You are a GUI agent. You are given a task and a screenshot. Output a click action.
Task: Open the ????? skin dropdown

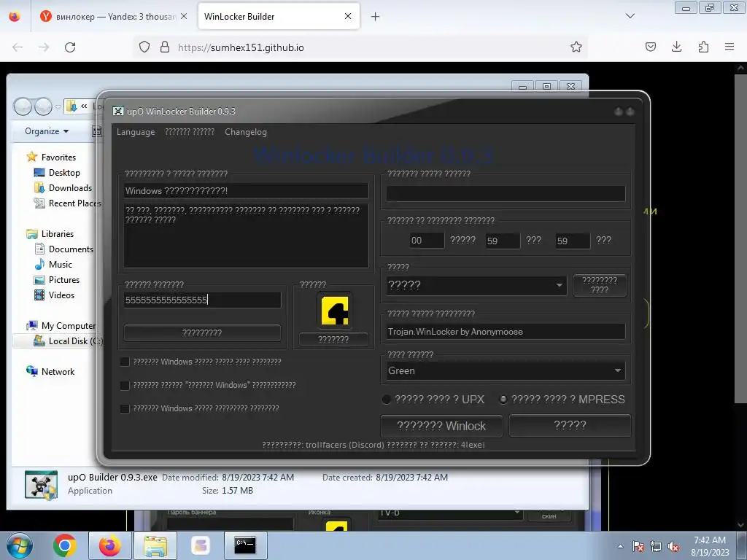coord(476,286)
